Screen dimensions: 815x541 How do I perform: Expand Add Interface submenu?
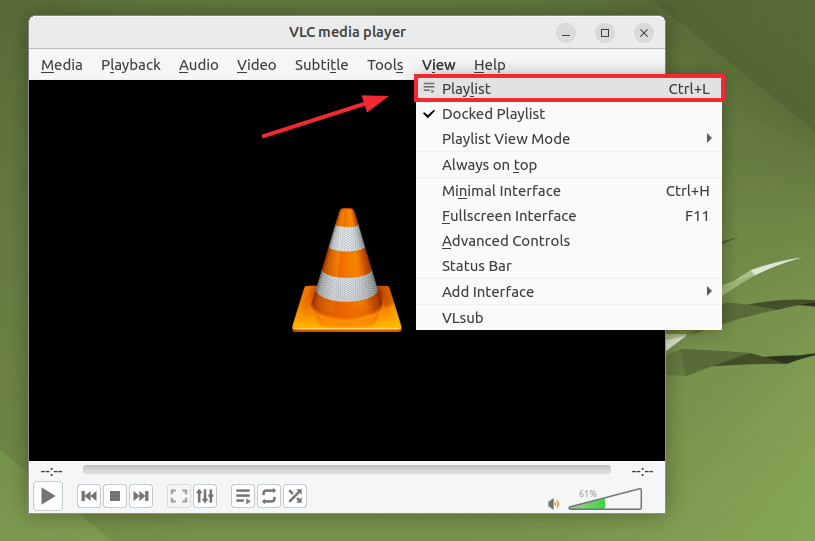[x=569, y=292]
